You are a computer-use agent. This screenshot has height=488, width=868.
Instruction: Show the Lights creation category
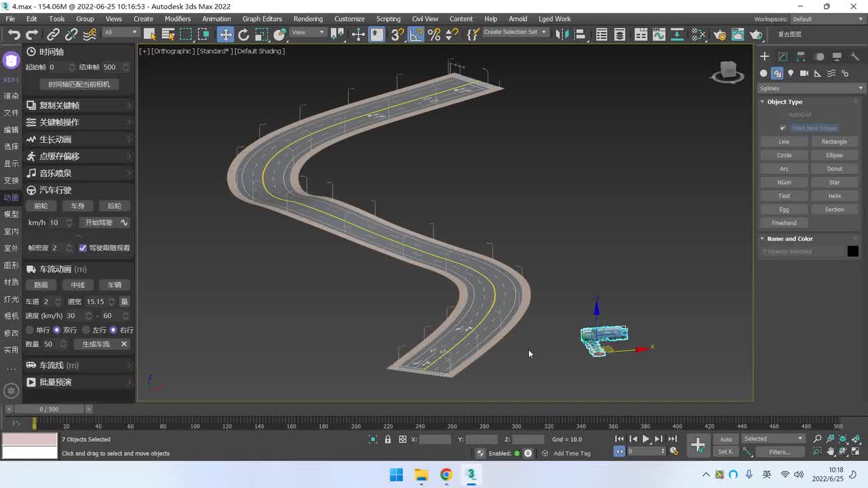pyautogui.click(x=791, y=73)
